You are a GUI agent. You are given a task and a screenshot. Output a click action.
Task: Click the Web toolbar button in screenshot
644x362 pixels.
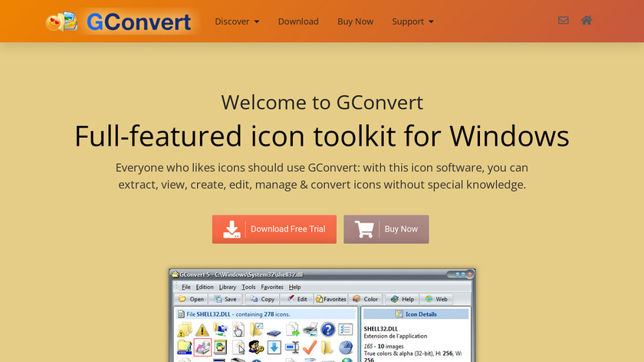(x=436, y=299)
